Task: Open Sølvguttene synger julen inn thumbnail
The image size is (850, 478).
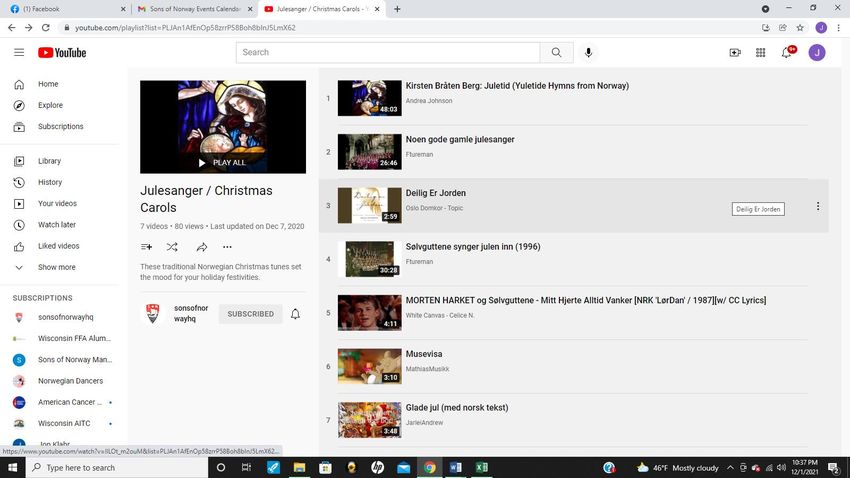Action: click(x=370, y=259)
